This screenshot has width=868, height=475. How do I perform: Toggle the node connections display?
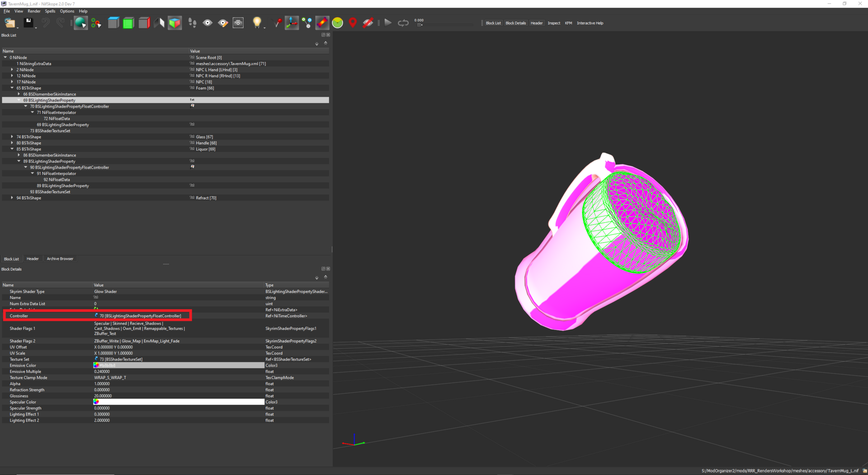[x=307, y=23]
